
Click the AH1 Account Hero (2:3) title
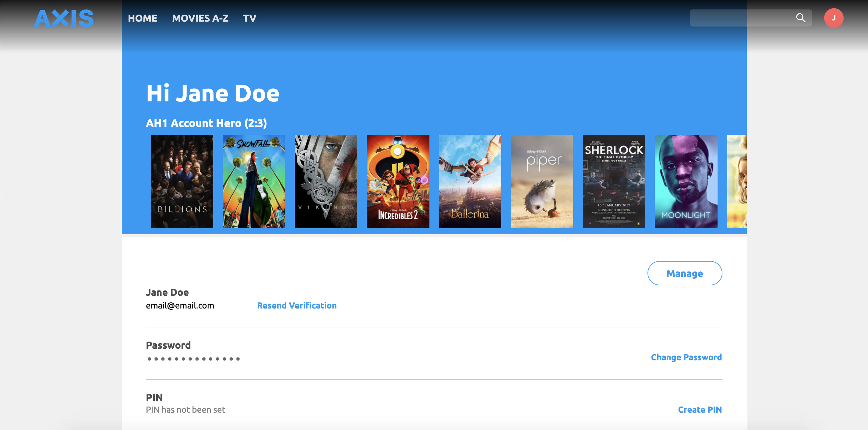[x=206, y=123]
